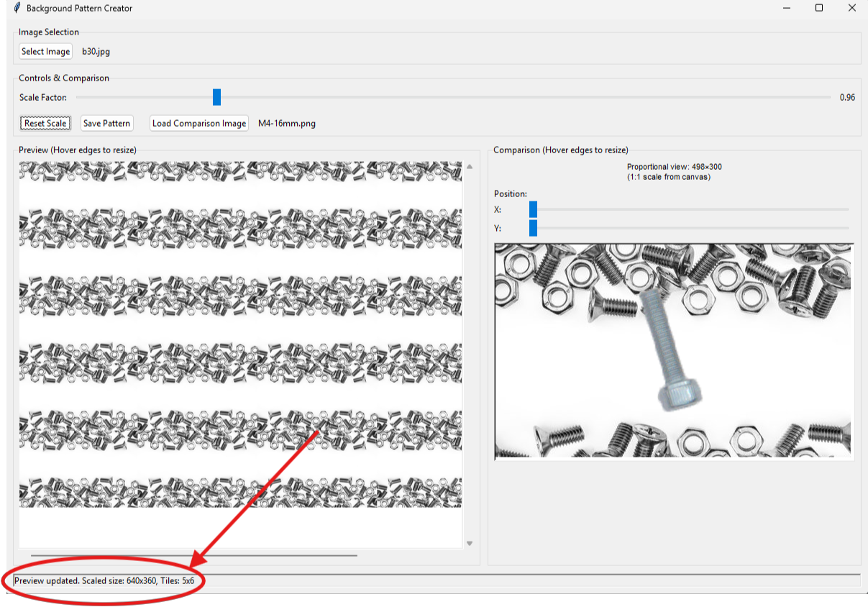Viewport: 868px width, 607px height.
Task: Click the Y position slider handle
Action: (533, 228)
